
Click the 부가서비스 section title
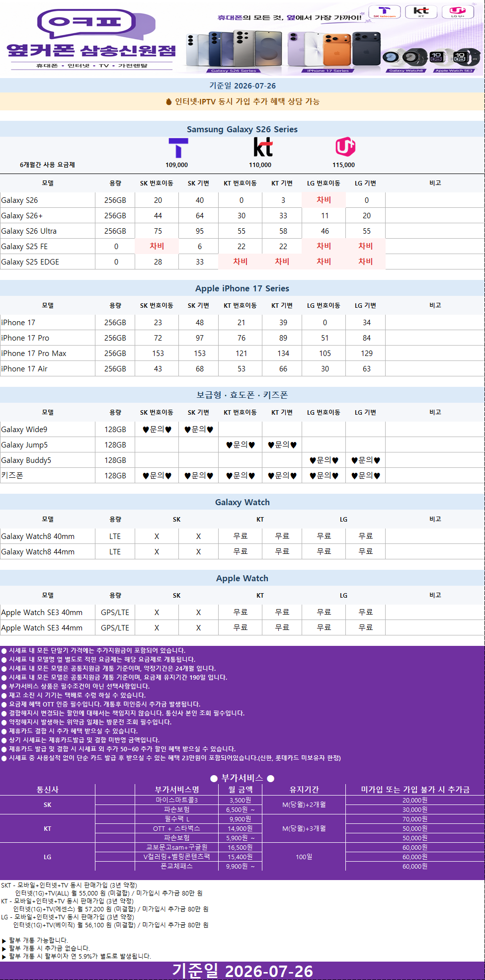coord(242,778)
